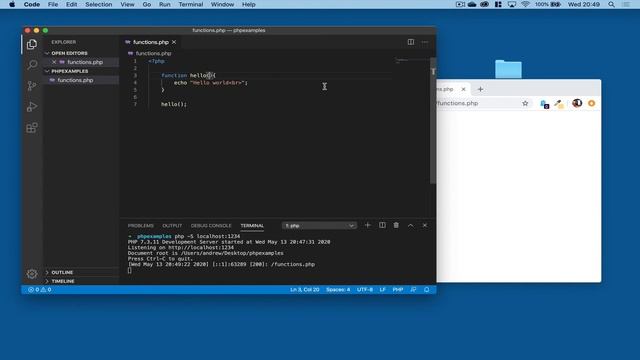
Task: Close the terminal panel
Action: pyautogui.click(x=424, y=225)
